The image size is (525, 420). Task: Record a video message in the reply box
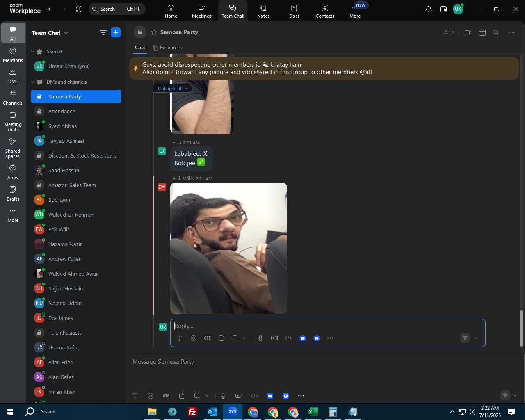(274, 338)
